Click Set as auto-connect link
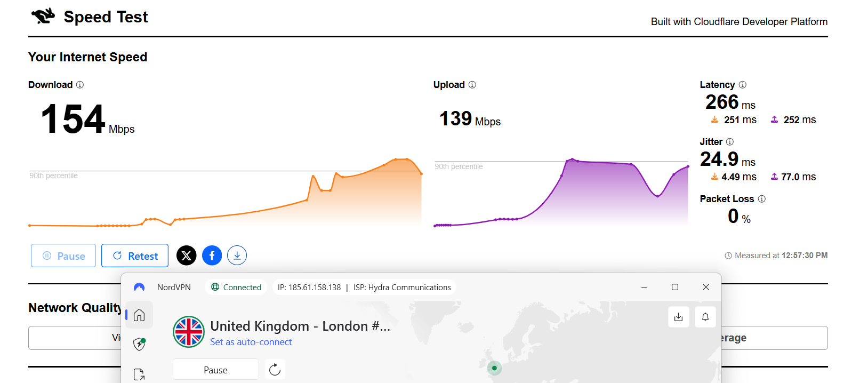Screen dimensions: 868x383 tap(251, 342)
